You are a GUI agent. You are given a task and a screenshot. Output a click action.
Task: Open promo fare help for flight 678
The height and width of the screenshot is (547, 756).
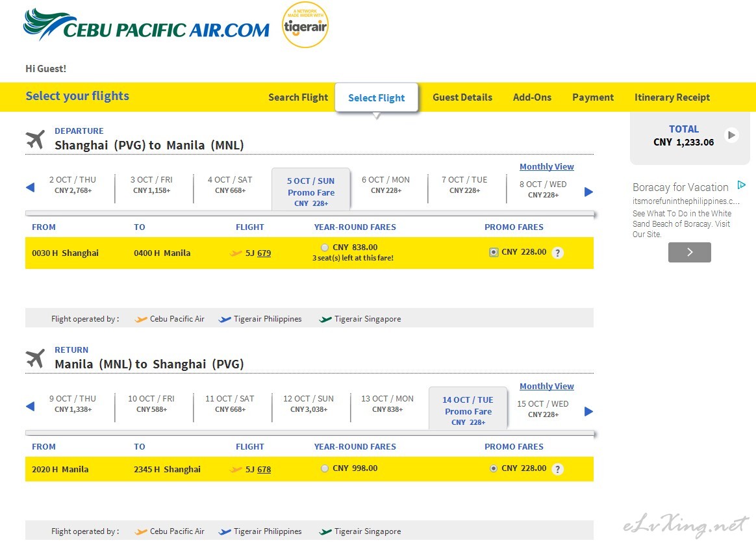[557, 469]
